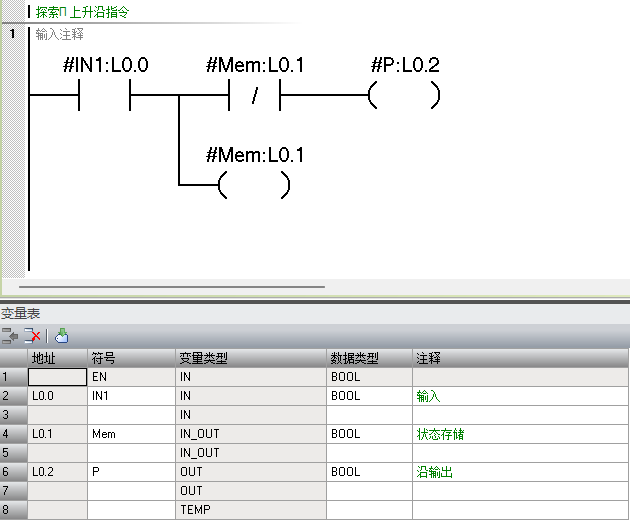
Task: Select the #Mem:L0.1 output coil
Action: [x=255, y=185]
